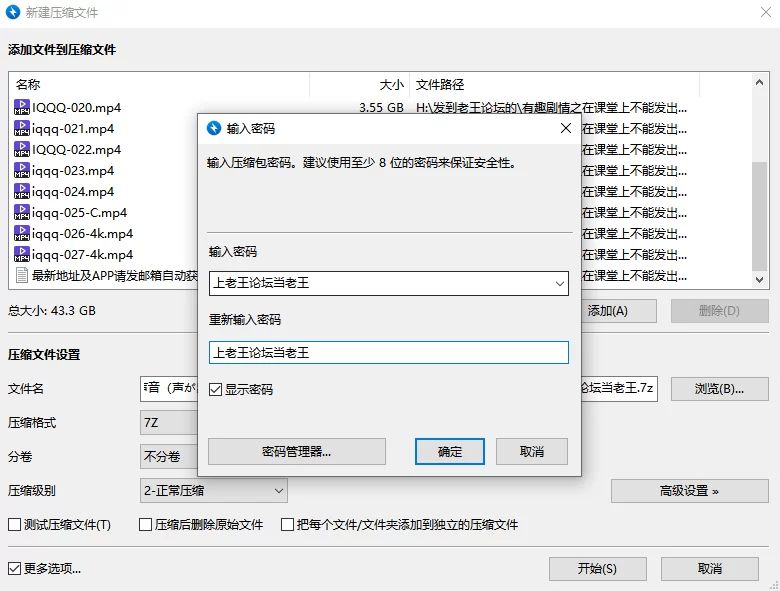Open the 分卷 不分卷 dropdown
This screenshot has width=780, height=591.
tap(169, 456)
